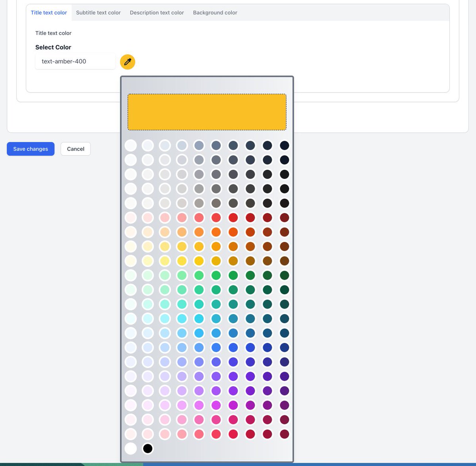Choose the fuchsia-500 swatch
The height and width of the screenshot is (466, 476).
coord(216,405)
